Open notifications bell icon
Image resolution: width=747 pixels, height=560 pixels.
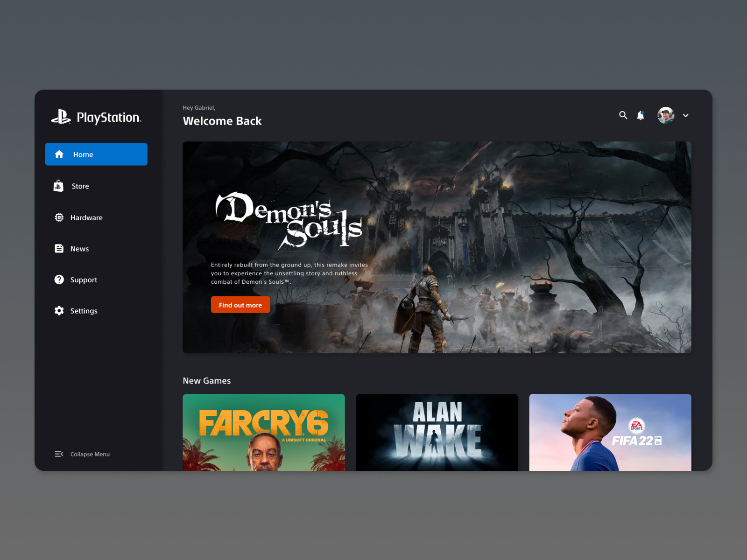tap(641, 115)
